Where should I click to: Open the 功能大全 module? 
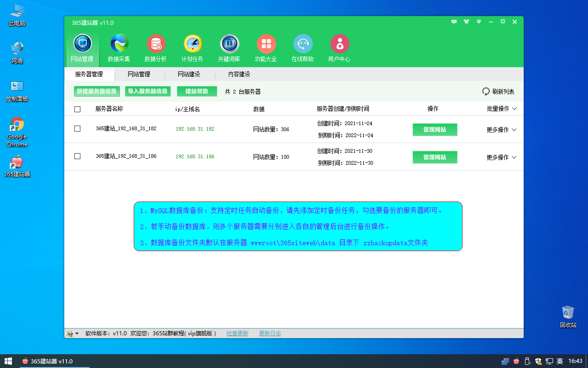[x=266, y=48]
